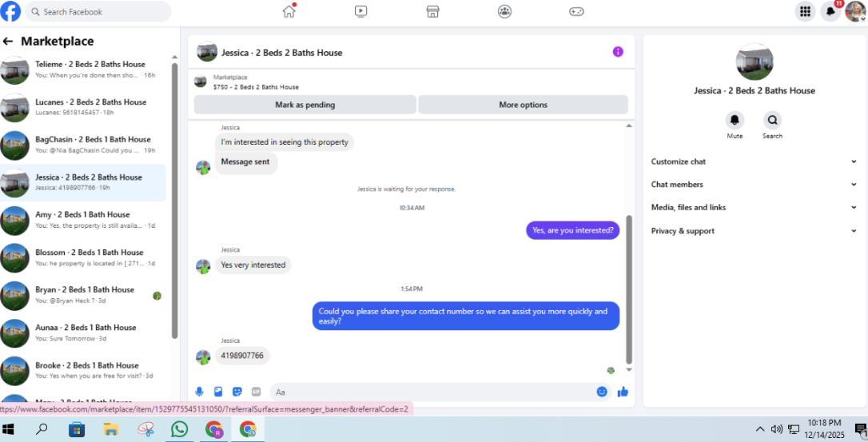Open the conversation information purple icon
Screen dimensions: 868x442
[618, 52]
